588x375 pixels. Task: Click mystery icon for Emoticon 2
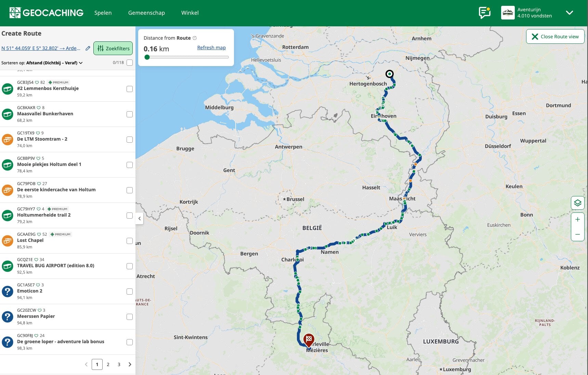click(x=8, y=291)
